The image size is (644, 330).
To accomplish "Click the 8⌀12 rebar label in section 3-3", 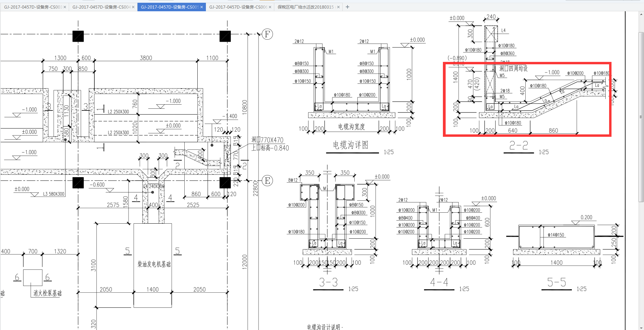I will (293, 180).
